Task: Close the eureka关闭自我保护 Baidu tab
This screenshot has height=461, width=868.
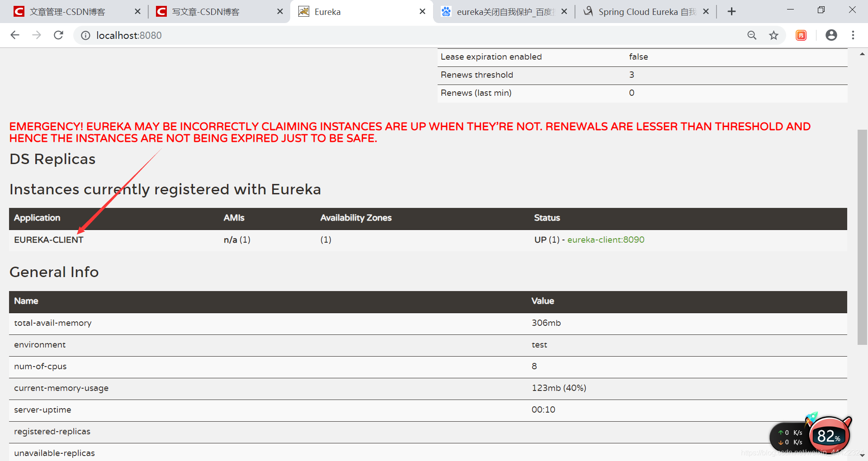Action: click(564, 12)
